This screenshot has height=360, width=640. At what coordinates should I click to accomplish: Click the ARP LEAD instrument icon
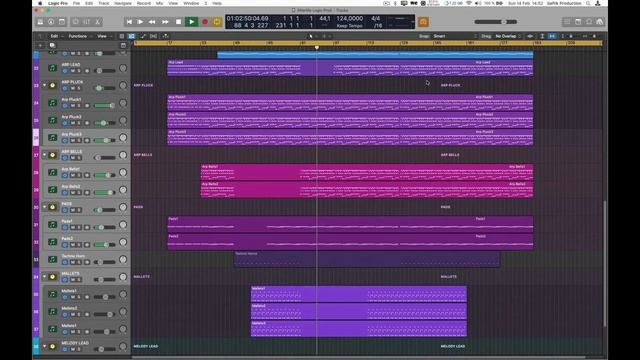(x=52, y=68)
